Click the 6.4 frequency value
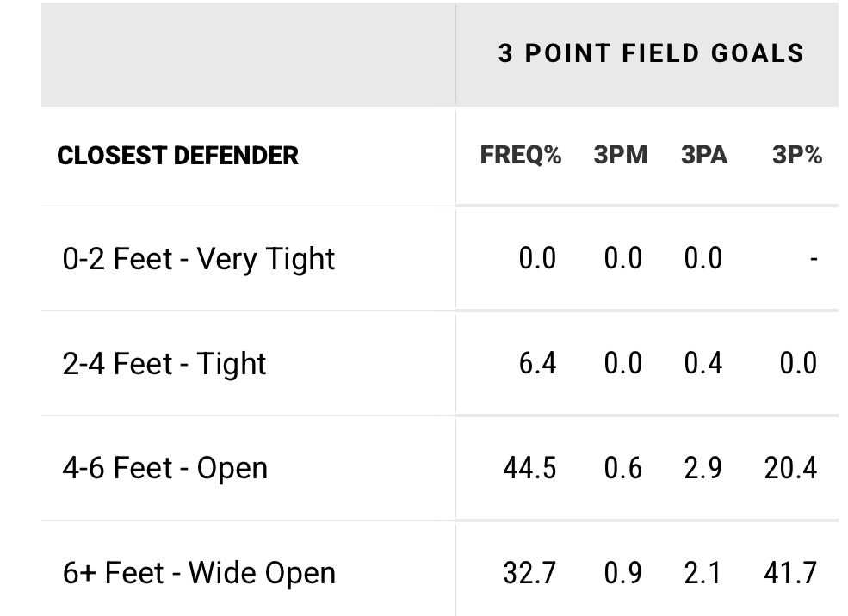 point(537,364)
